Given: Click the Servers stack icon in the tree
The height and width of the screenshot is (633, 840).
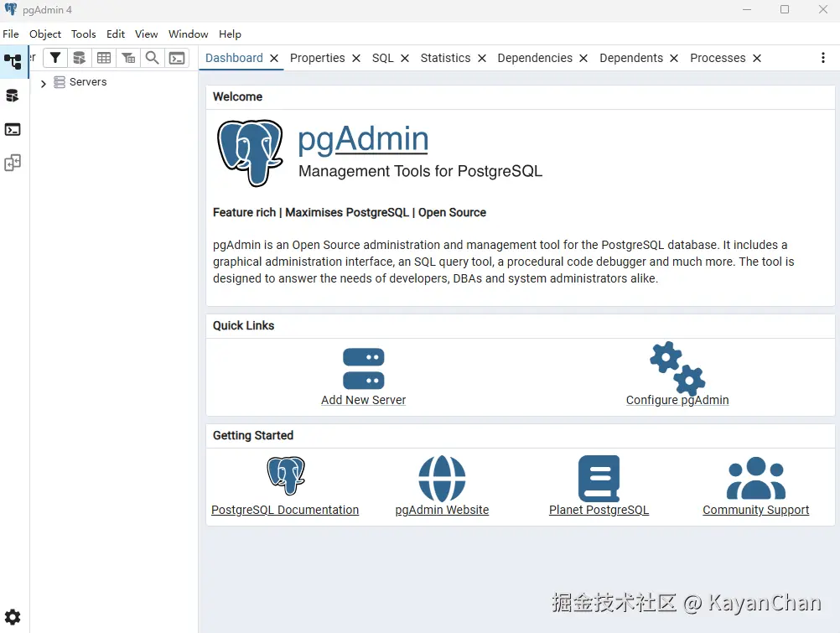Looking at the screenshot, I should click(x=60, y=82).
